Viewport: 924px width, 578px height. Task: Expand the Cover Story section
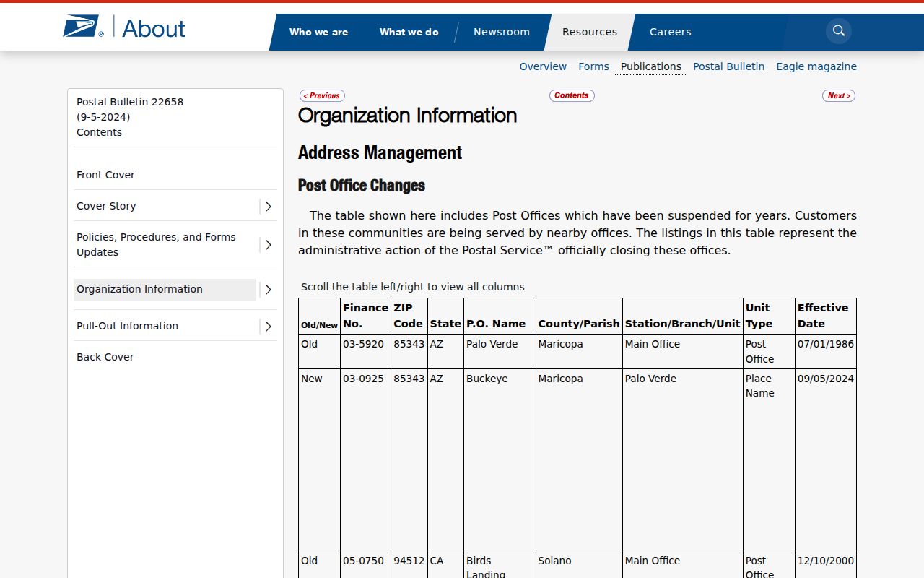click(x=268, y=207)
